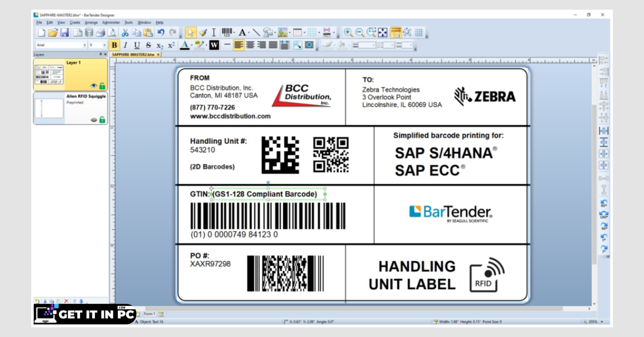Select the pointer arrow tool
The width and height of the screenshot is (644, 337).
click(191, 33)
